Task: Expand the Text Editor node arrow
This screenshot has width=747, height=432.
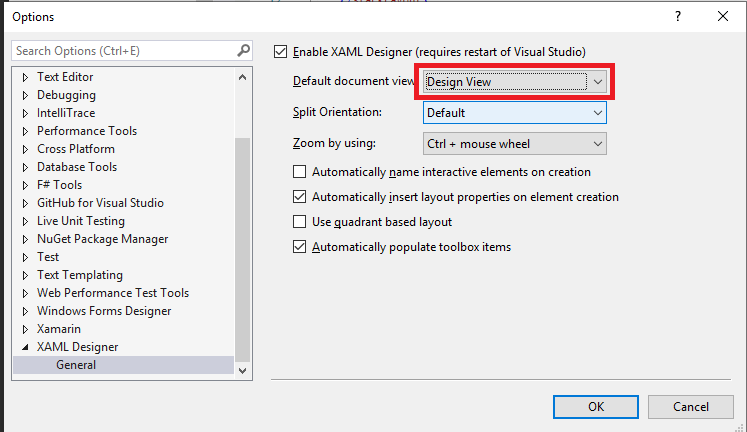Action: coord(25,77)
